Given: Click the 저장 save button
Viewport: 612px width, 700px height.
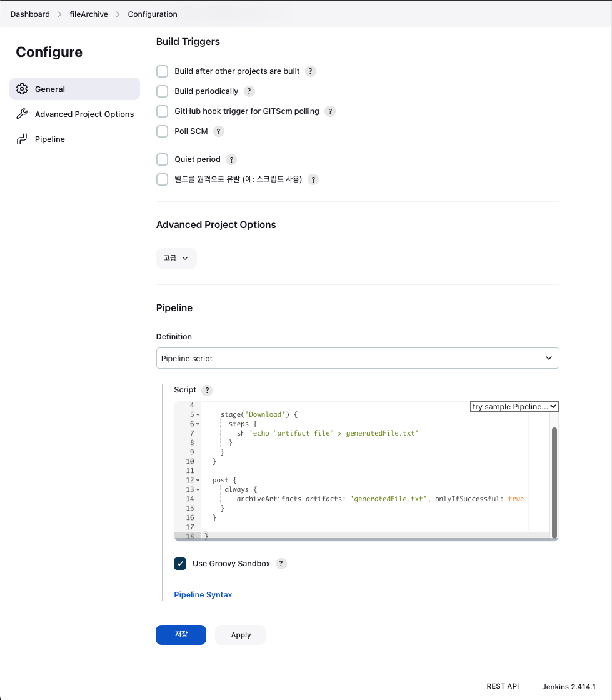Looking at the screenshot, I should click(181, 635).
